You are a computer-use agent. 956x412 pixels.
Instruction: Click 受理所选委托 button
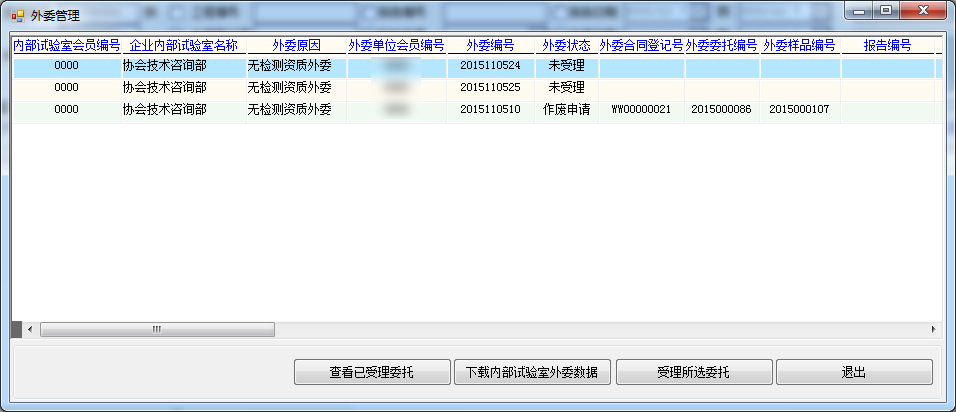693,372
